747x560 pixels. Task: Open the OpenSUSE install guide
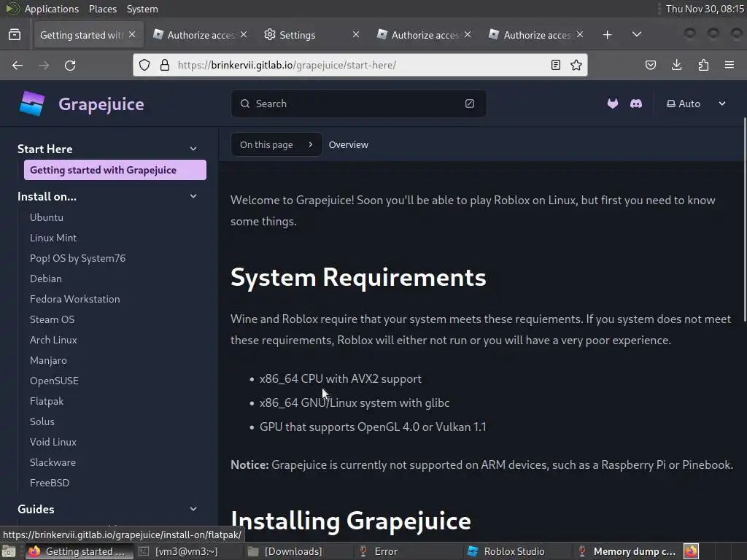point(54,381)
